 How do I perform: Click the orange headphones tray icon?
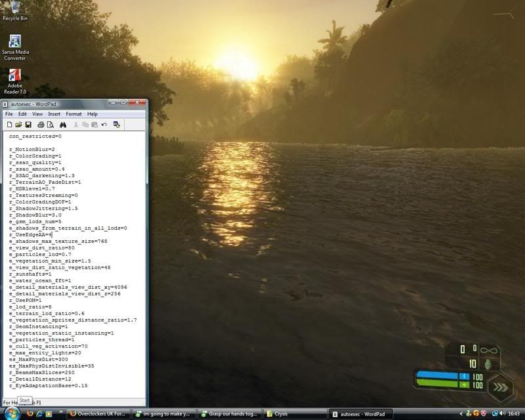coord(476,413)
